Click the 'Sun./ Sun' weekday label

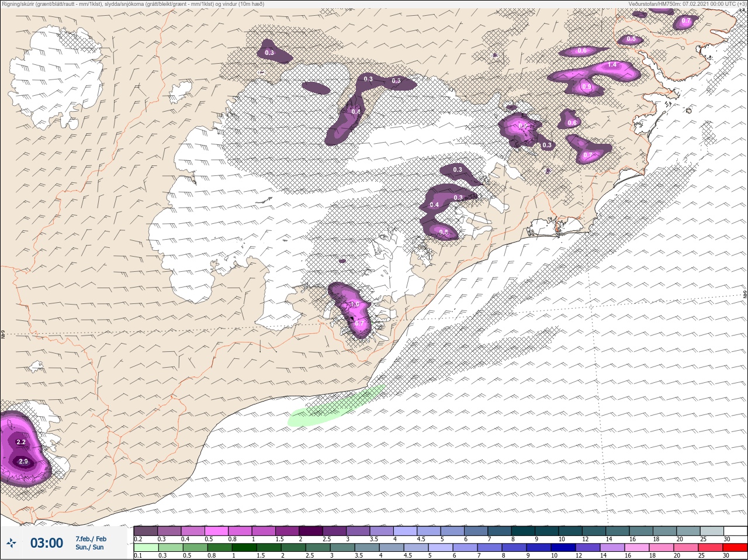pyautogui.click(x=89, y=547)
